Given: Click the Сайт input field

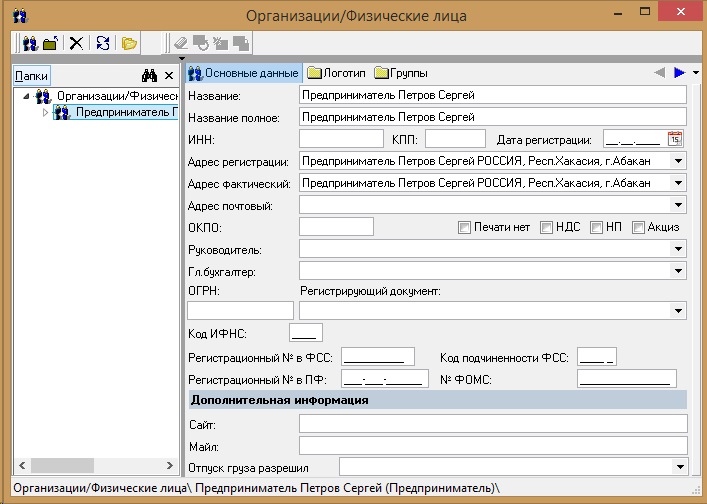Looking at the screenshot, I should pyautogui.click(x=493, y=424).
